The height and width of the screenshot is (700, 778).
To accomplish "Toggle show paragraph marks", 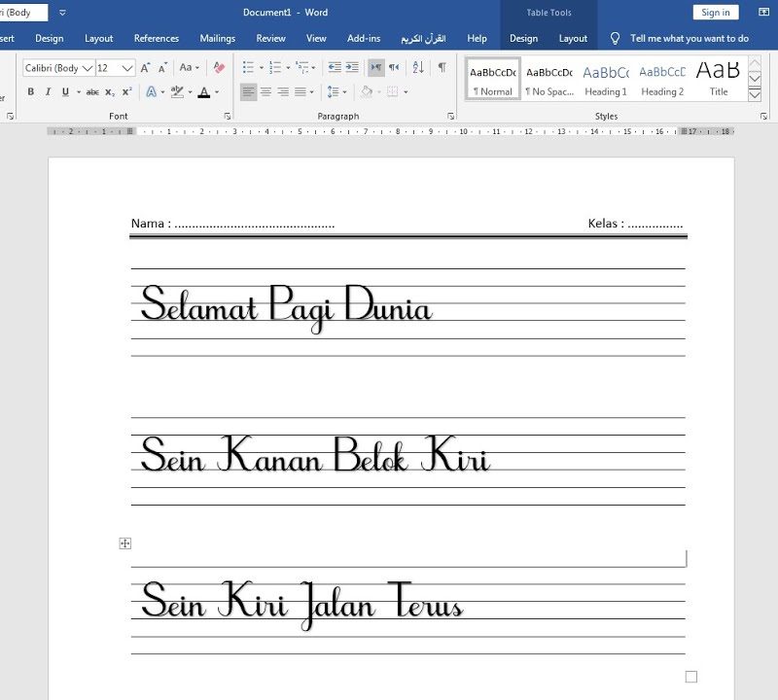I will pyautogui.click(x=442, y=67).
